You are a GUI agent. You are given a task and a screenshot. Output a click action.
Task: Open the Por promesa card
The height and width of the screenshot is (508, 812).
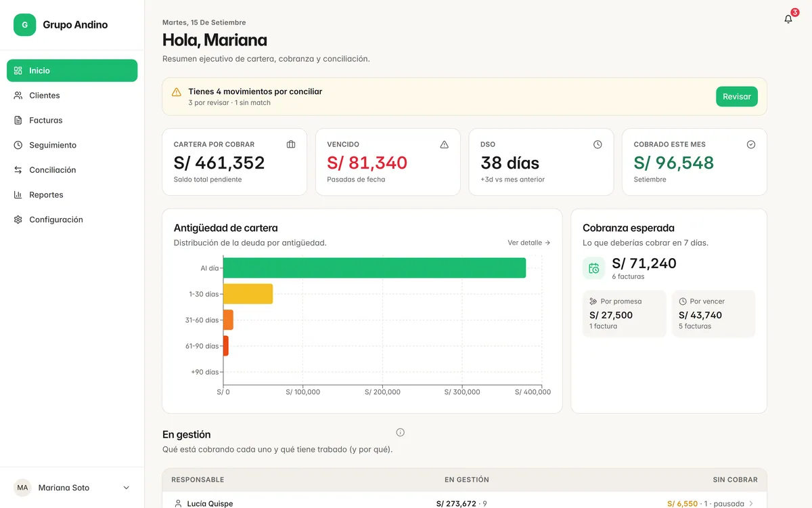coord(624,314)
